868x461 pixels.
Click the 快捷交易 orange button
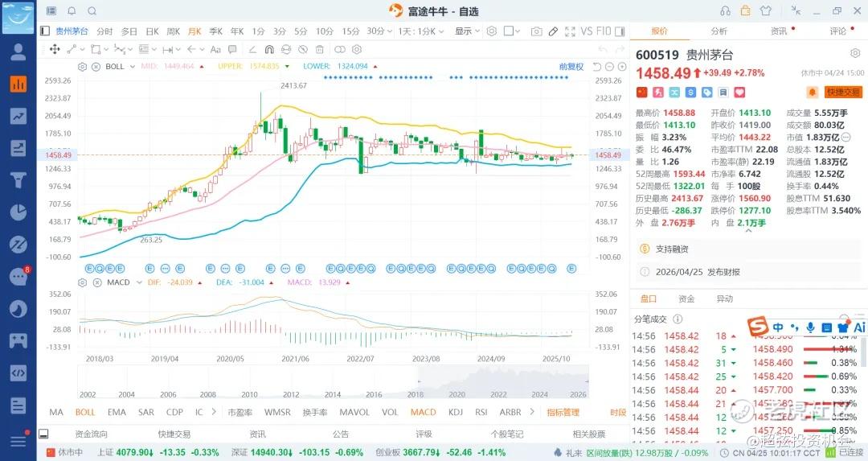[x=842, y=92]
